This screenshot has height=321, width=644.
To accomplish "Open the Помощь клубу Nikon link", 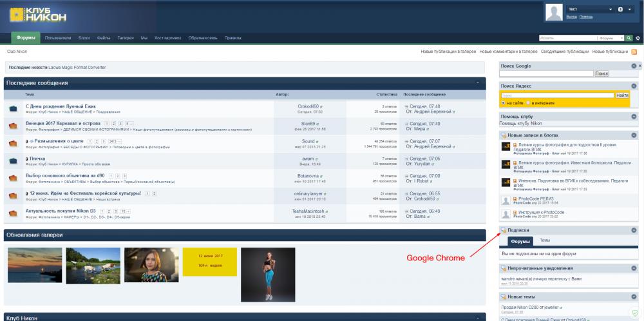I will tap(520, 123).
